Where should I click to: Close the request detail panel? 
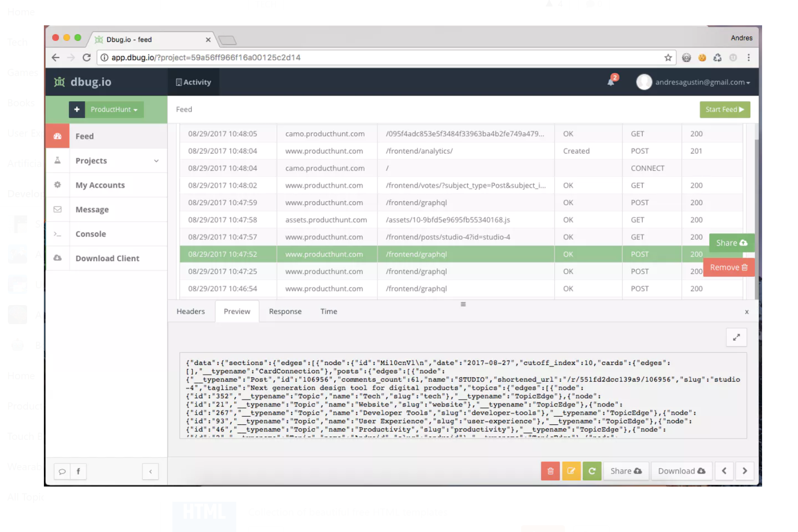pos(747,312)
